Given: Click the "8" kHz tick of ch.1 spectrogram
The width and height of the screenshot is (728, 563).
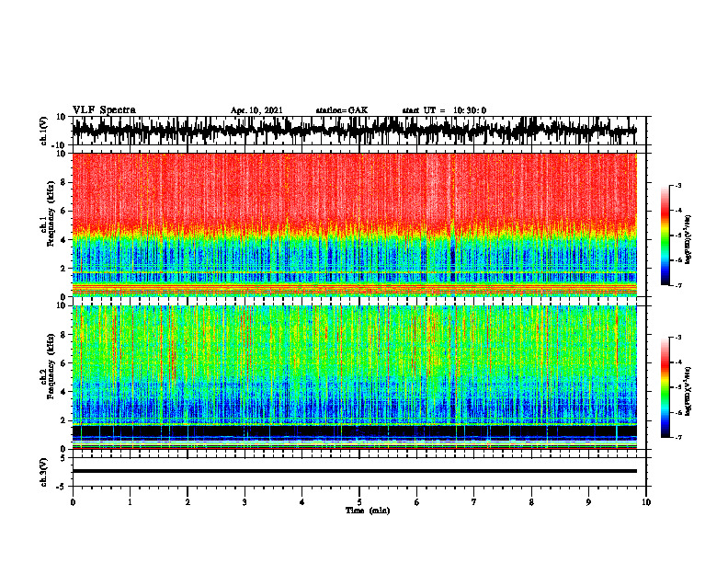Looking at the screenshot, I should click(x=63, y=182).
